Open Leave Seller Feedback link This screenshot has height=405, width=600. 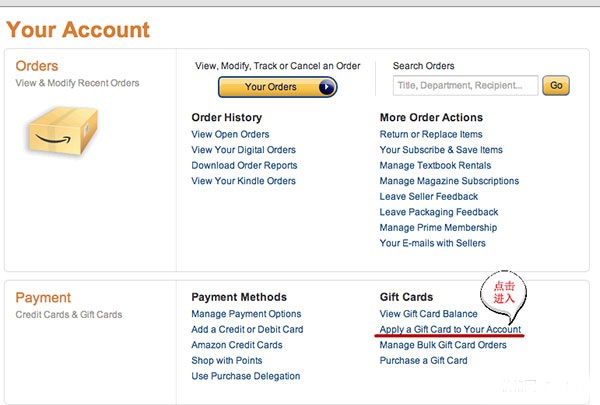[x=429, y=197]
